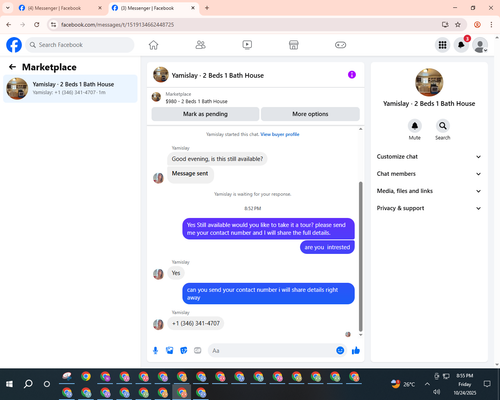Screen dimensions: 500x400
Task: Send a thumbs-up like
Action: 356,350
